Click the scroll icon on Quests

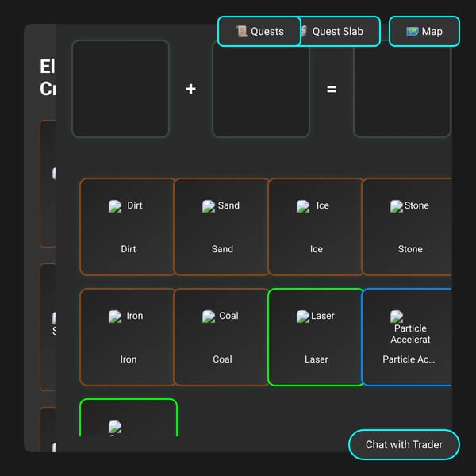[242, 31]
